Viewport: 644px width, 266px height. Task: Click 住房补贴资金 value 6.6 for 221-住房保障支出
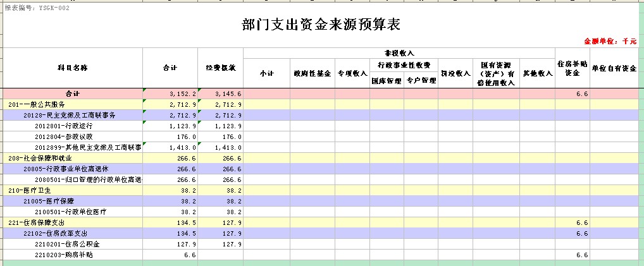582,223
